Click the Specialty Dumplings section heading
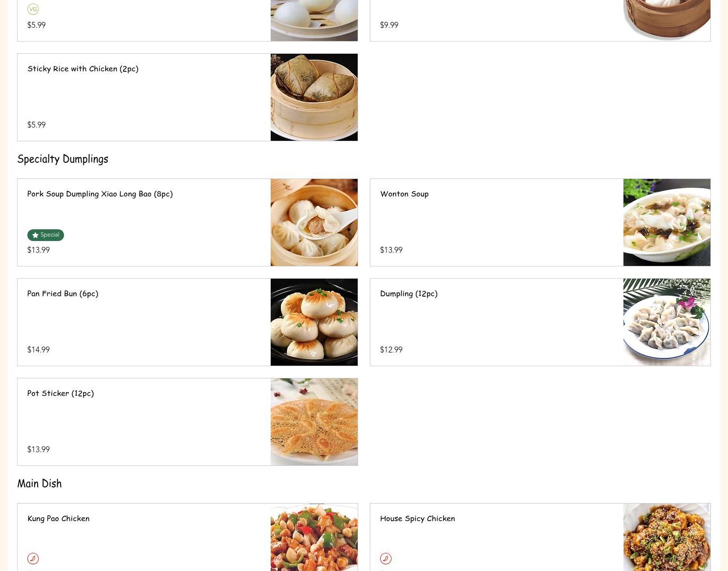This screenshot has width=728, height=571. 63,159
